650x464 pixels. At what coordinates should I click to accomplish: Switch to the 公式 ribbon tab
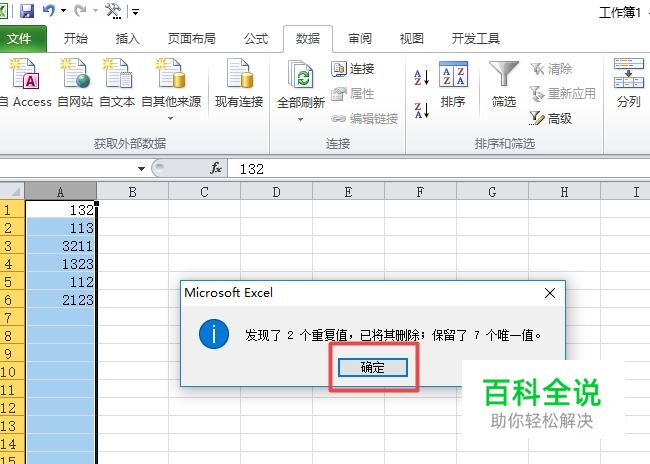coord(256,39)
